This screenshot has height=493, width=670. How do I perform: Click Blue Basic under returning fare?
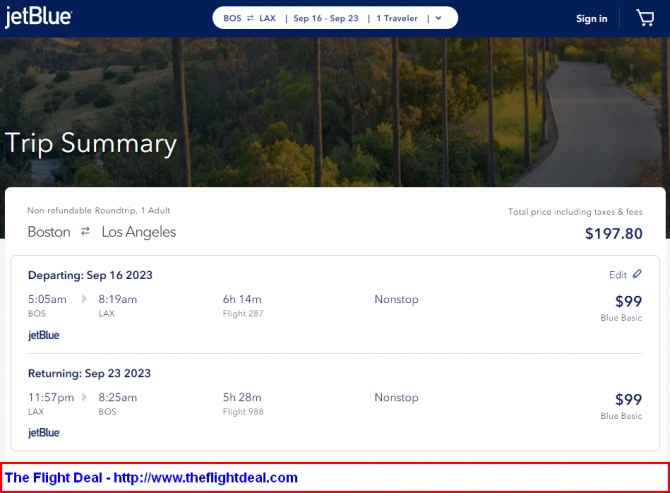coord(621,416)
